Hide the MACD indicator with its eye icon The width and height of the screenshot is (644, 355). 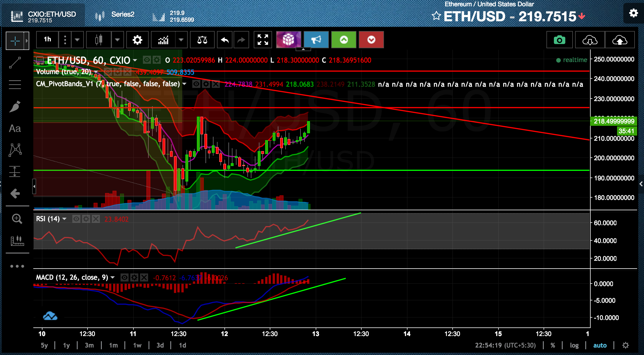pos(124,277)
